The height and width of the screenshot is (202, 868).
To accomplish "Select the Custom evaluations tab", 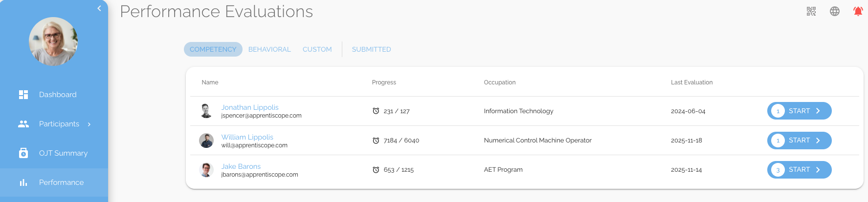I will (x=317, y=49).
